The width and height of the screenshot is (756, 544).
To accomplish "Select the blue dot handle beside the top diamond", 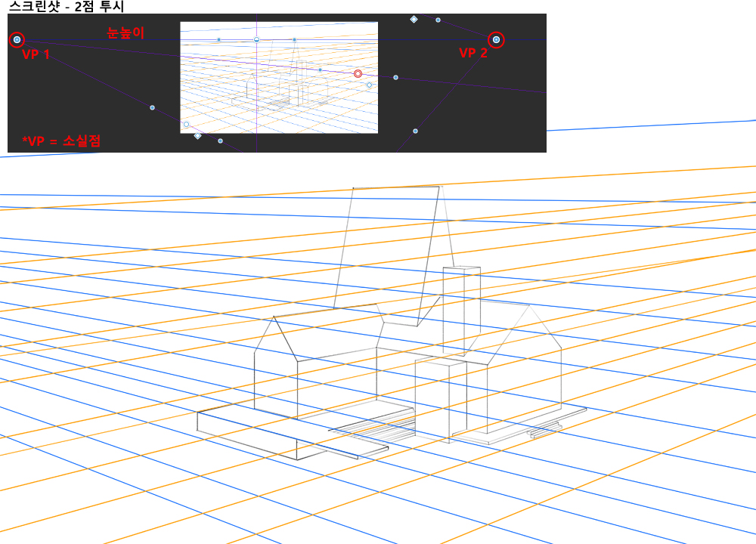I will [438, 20].
